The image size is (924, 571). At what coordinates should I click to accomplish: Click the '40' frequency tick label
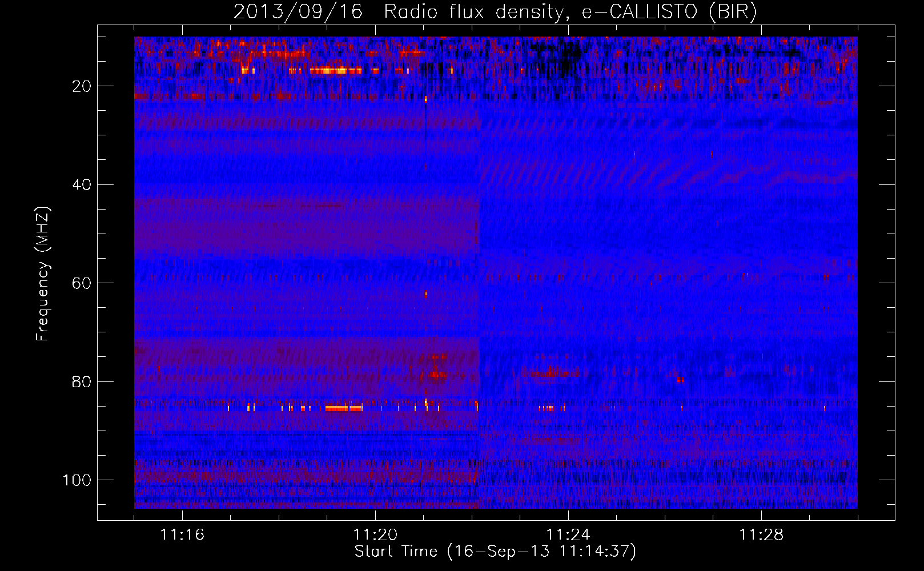click(82, 185)
